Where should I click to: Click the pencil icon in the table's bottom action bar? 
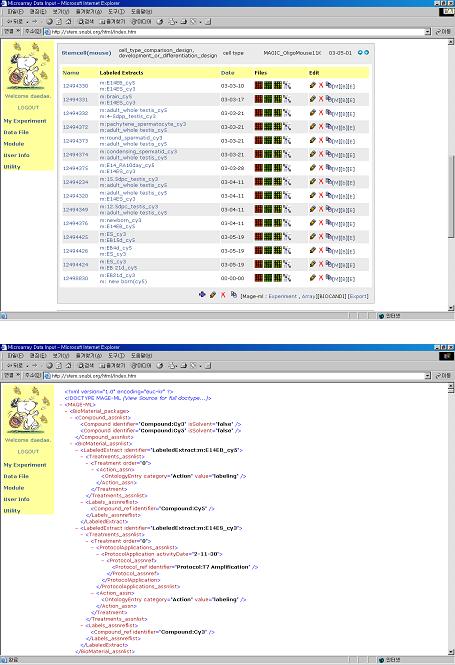[x=213, y=295]
